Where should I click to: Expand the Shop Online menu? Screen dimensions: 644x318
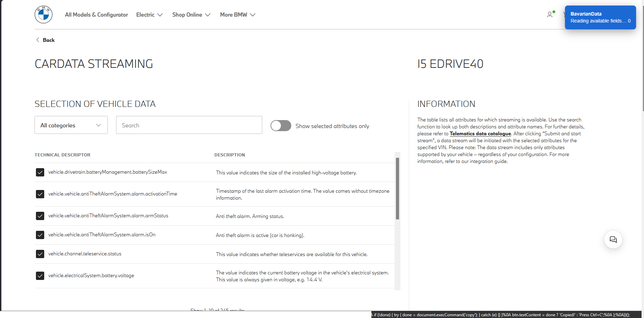[191, 15]
